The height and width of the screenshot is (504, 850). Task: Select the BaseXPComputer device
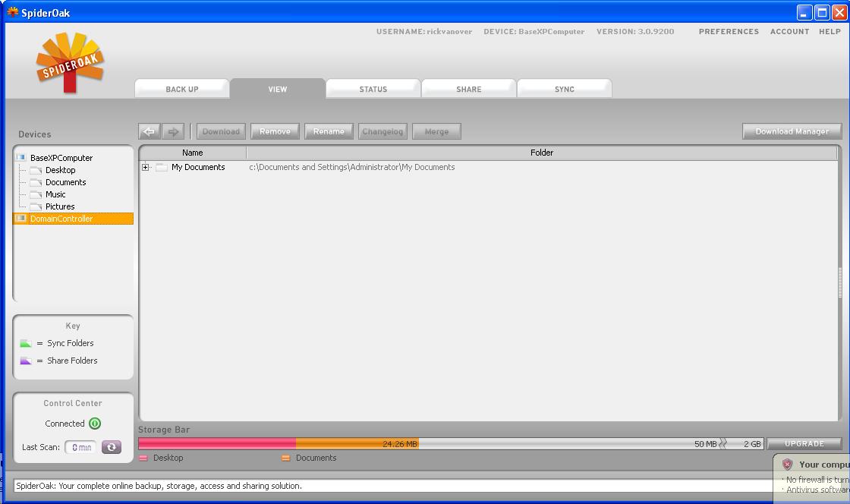point(61,158)
